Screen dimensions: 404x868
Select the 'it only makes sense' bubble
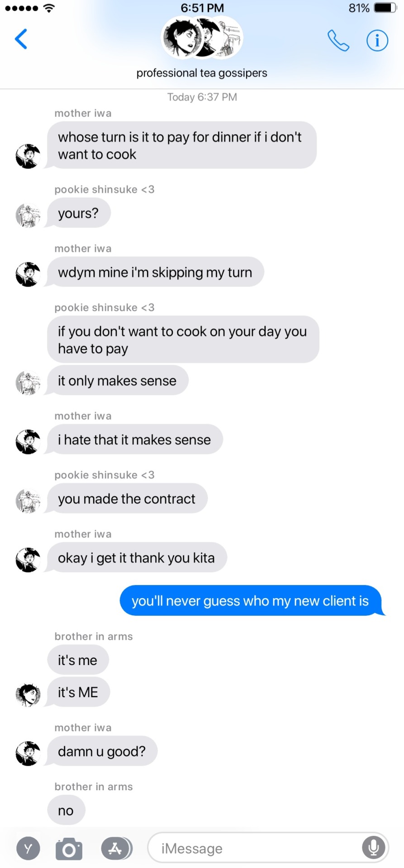tap(117, 381)
